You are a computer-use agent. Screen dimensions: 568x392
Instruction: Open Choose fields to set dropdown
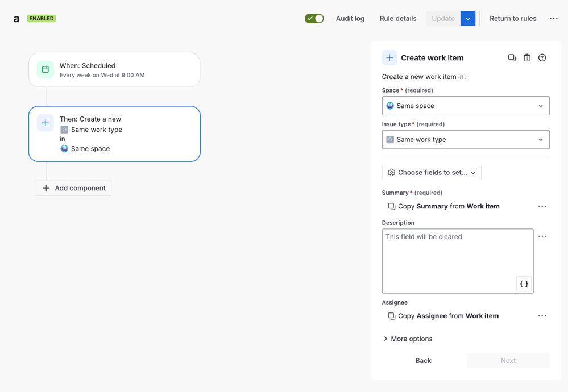pyautogui.click(x=432, y=173)
